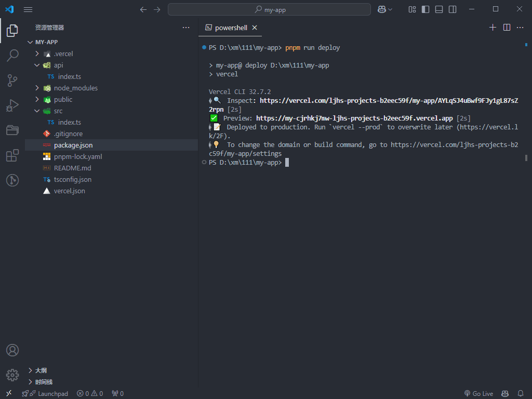Image resolution: width=532 pixels, height=399 pixels.
Task: Open the notifications bell
Action: point(521,394)
